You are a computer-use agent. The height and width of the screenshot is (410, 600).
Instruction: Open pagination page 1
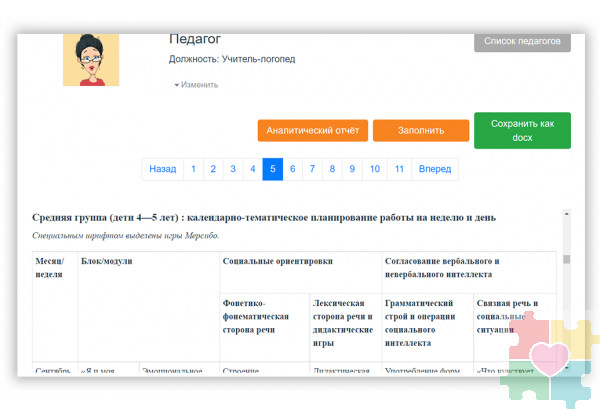point(193,169)
